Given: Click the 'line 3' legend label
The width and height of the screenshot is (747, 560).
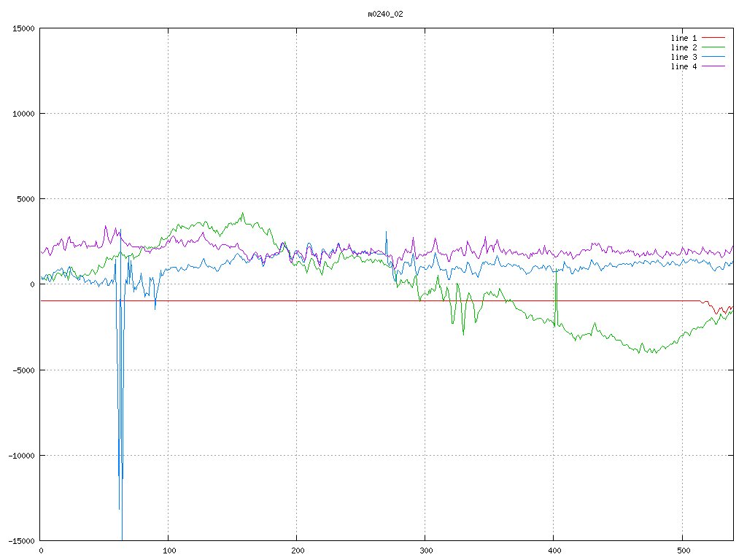Looking at the screenshot, I should [x=684, y=57].
